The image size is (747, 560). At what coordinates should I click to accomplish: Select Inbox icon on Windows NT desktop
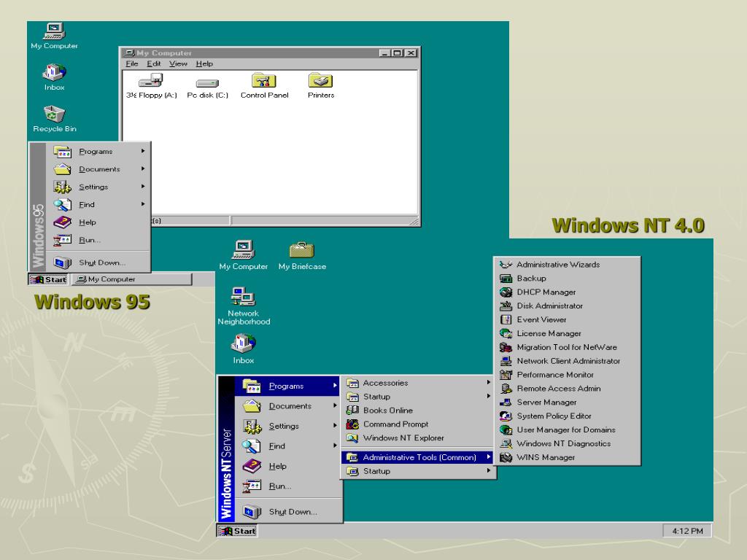[244, 349]
